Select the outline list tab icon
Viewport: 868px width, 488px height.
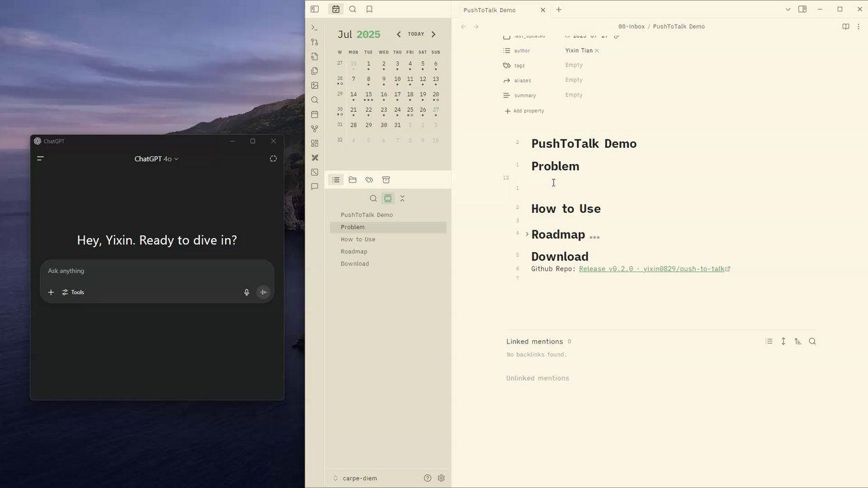point(336,180)
